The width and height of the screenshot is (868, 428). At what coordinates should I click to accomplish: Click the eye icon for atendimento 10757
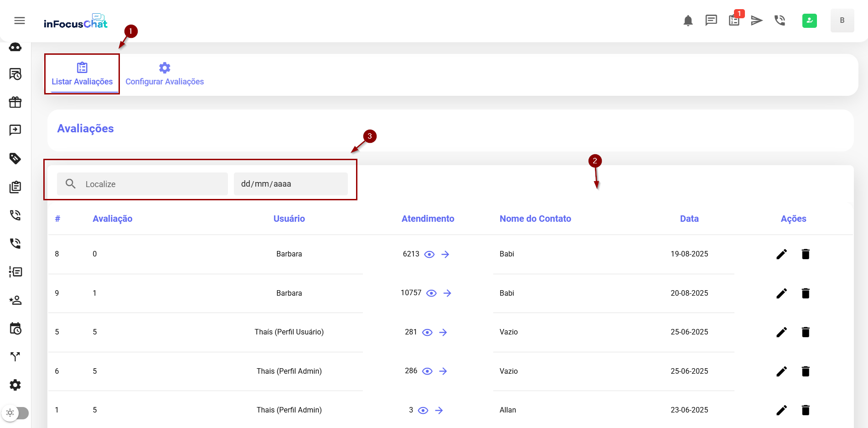click(x=431, y=293)
